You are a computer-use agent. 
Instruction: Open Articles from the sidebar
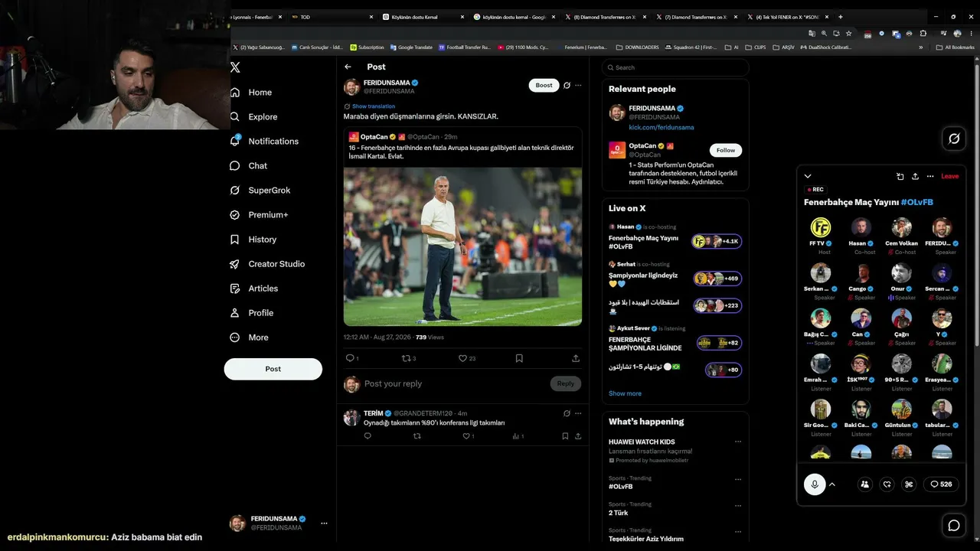click(x=253, y=289)
